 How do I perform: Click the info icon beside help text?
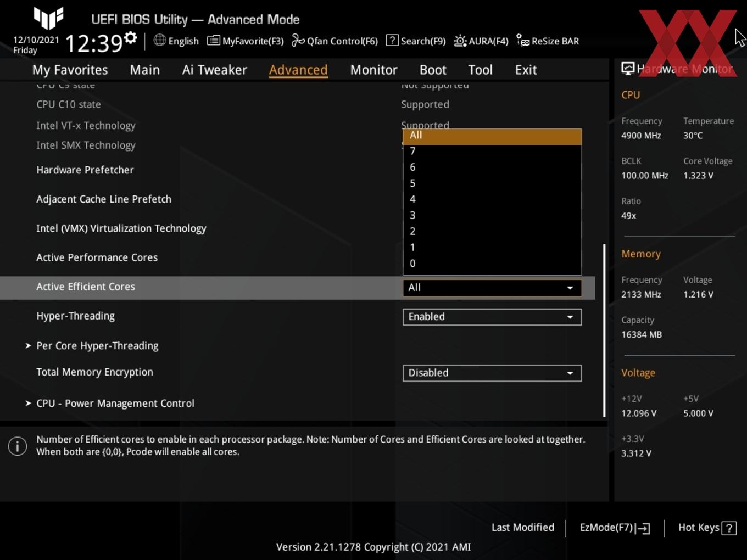pos(18,446)
